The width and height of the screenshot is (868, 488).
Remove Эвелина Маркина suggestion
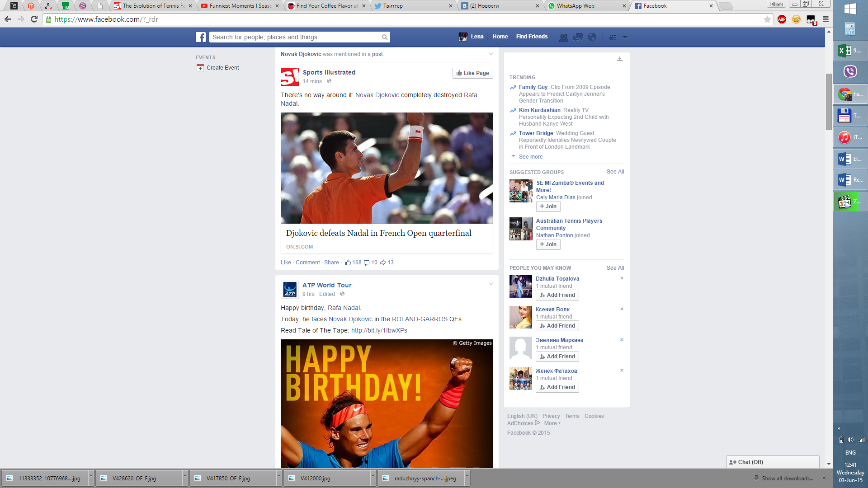click(x=622, y=340)
